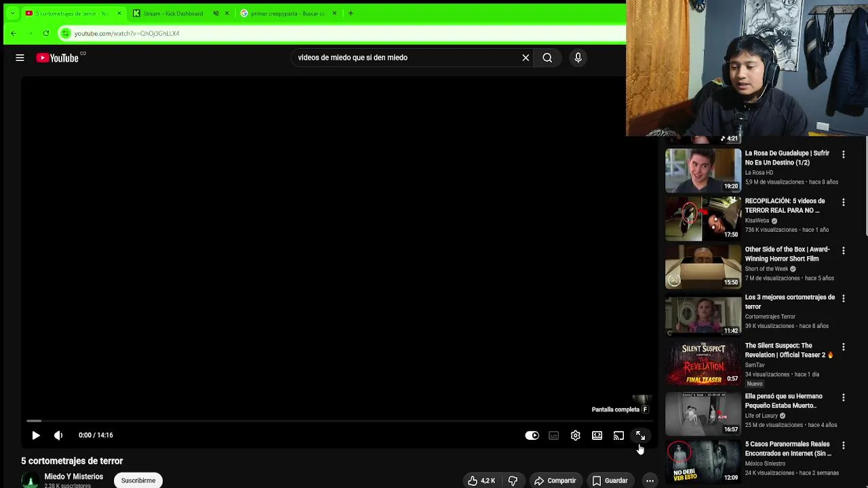Subscribe with the Suscribirme button
The image size is (868, 488).
138,481
